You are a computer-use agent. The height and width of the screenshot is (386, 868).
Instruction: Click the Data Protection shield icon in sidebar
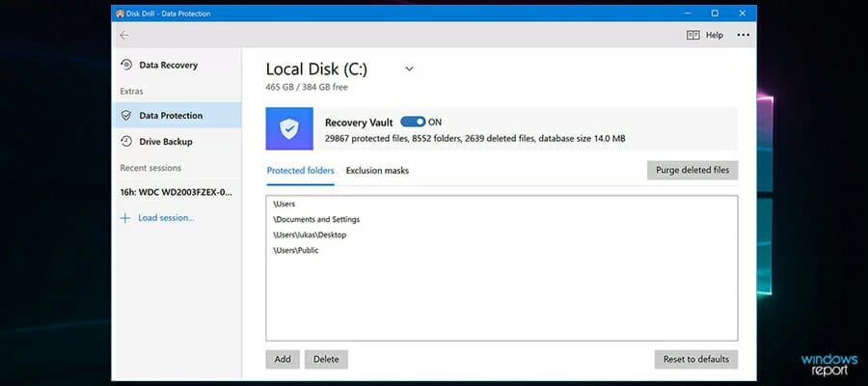126,115
